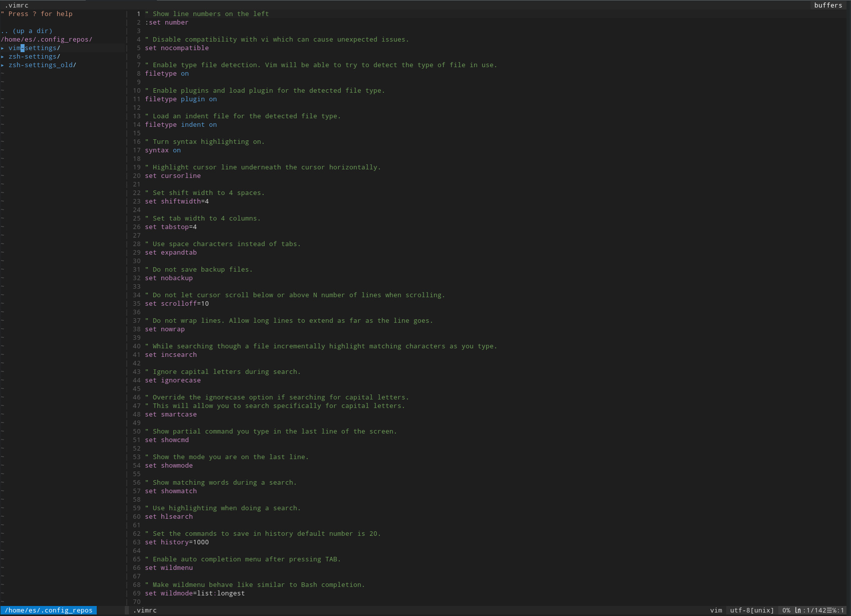
Task: Click 'set showmode' setting
Action: [x=169, y=466]
